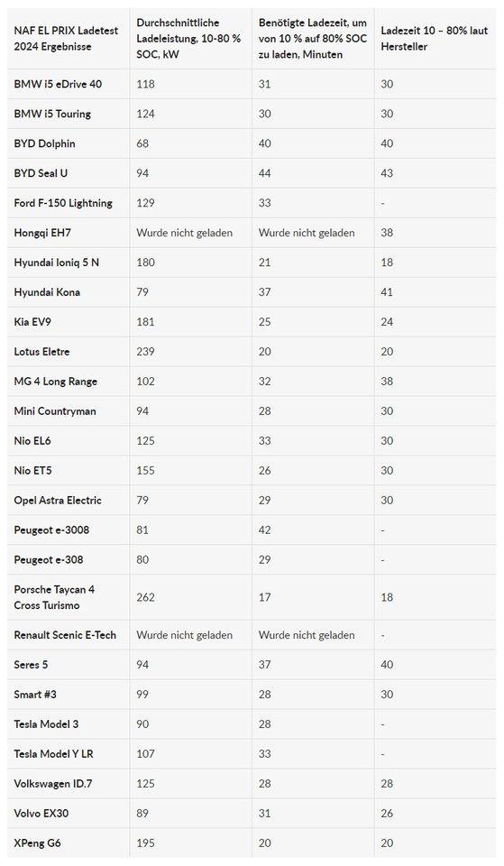504x866 pixels.
Task: Select the Hongqi EH7 row label
Action: pyautogui.click(x=42, y=233)
